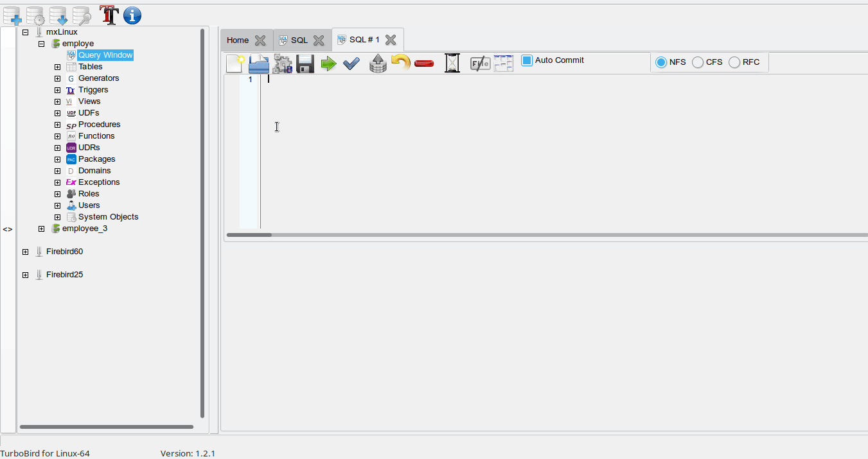Switch to the SQL tab

[299, 40]
